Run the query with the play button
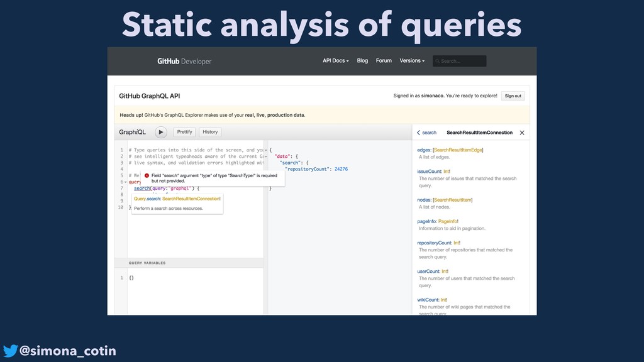Image resolution: width=644 pixels, height=362 pixels. point(160,132)
